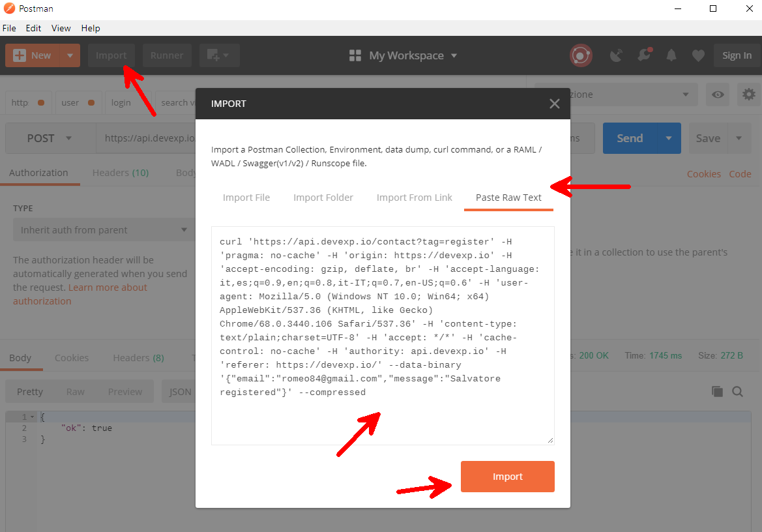The width and height of the screenshot is (762, 532).
Task: Click the new window plus icon
Action: [x=213, y=55]
